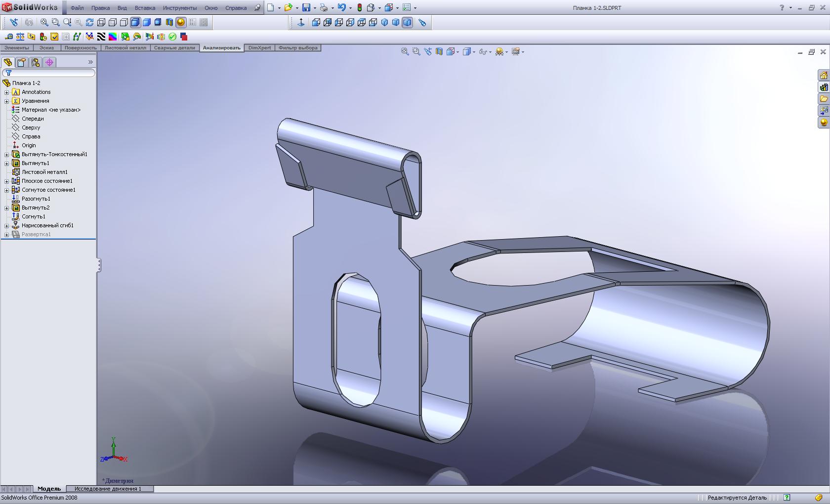
Task: Expand the Annotations tree node
Action: [7, 92]
